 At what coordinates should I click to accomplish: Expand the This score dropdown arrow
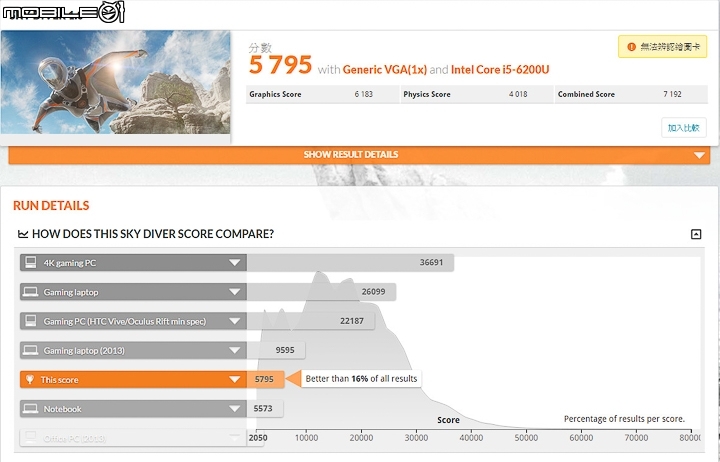click(235, 379)
